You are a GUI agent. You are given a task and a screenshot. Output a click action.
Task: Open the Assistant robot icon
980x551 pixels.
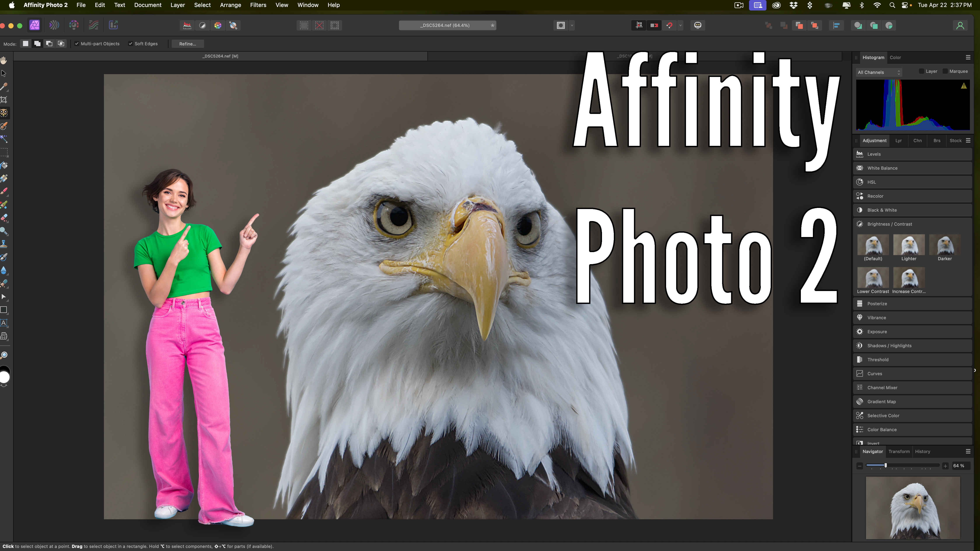click(x=698, y=26)
